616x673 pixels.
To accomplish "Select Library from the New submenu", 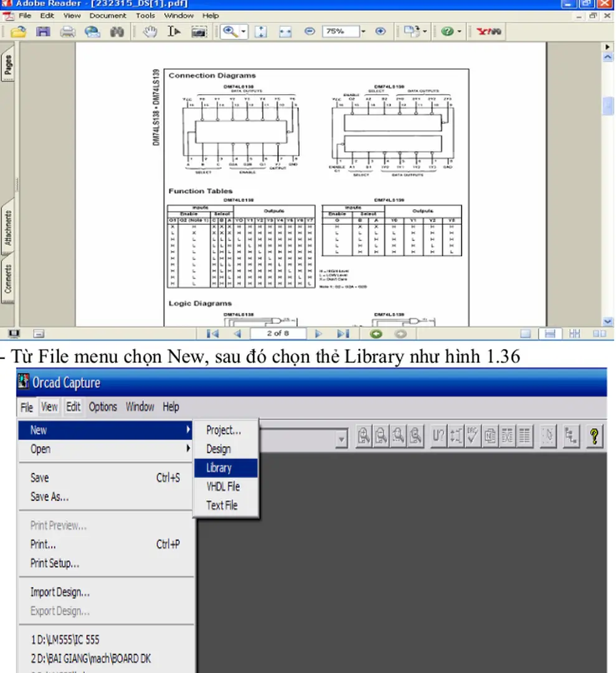I will click(x=219, y=468).
